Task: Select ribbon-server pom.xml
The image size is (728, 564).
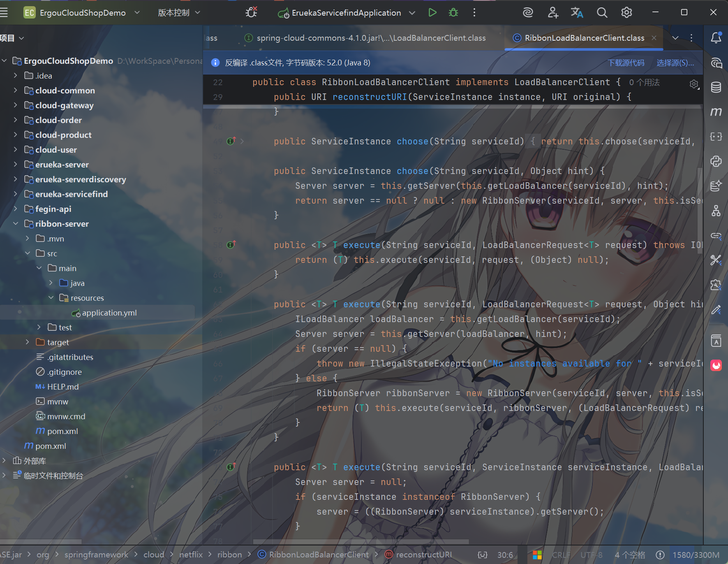Action: click(62, 431)
